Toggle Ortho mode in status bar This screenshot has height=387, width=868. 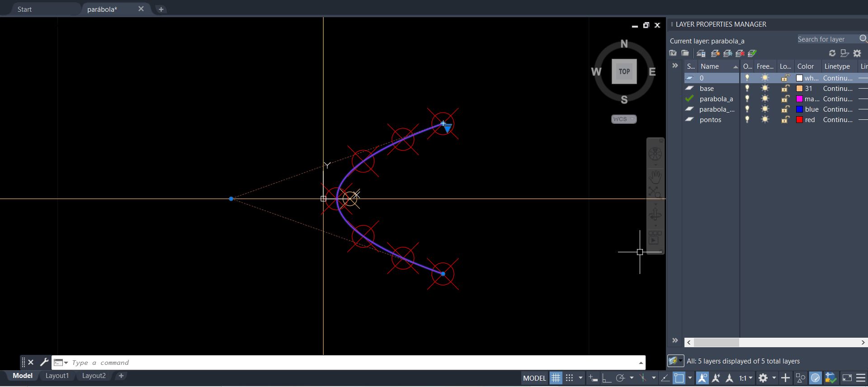click(x=607, y=378)
